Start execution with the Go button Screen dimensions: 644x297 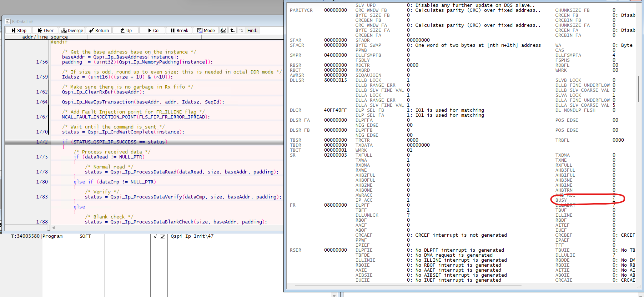tap(152, 30)
